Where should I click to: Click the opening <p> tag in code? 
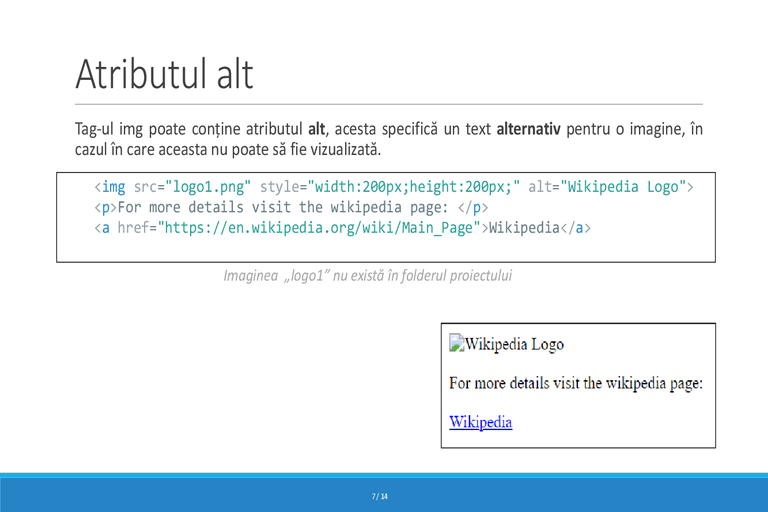[x=105, y=207]
